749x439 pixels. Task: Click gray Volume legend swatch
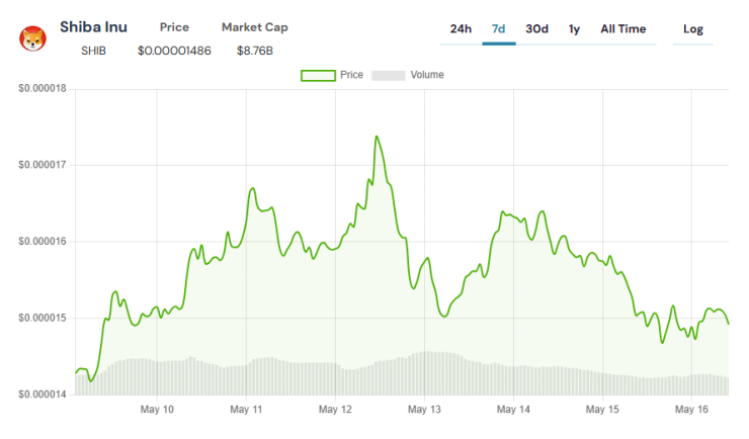pos(388,75)
